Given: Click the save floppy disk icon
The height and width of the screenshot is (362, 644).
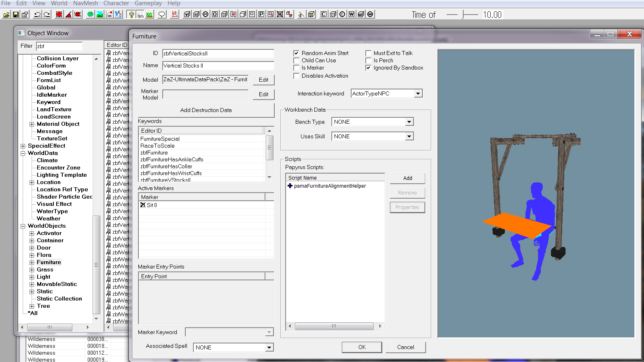Looking at the screenshot, I should coord(16,15).
